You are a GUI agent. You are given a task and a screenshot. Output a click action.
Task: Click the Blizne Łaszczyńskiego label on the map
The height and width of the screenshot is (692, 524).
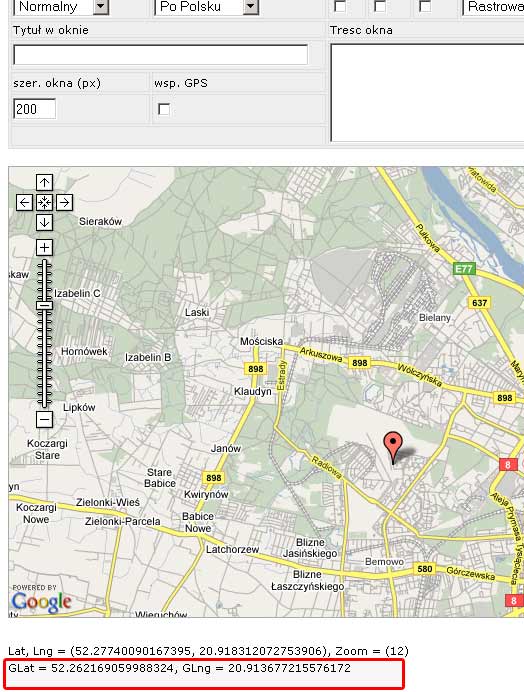tap(307, 580)
